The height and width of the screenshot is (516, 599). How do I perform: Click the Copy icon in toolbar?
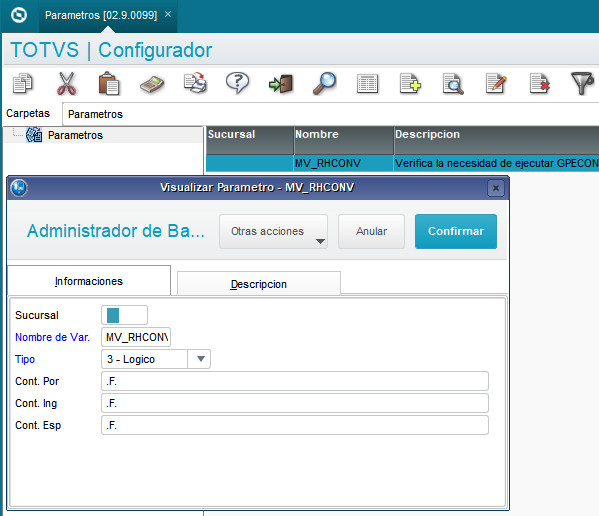point(23,83)
